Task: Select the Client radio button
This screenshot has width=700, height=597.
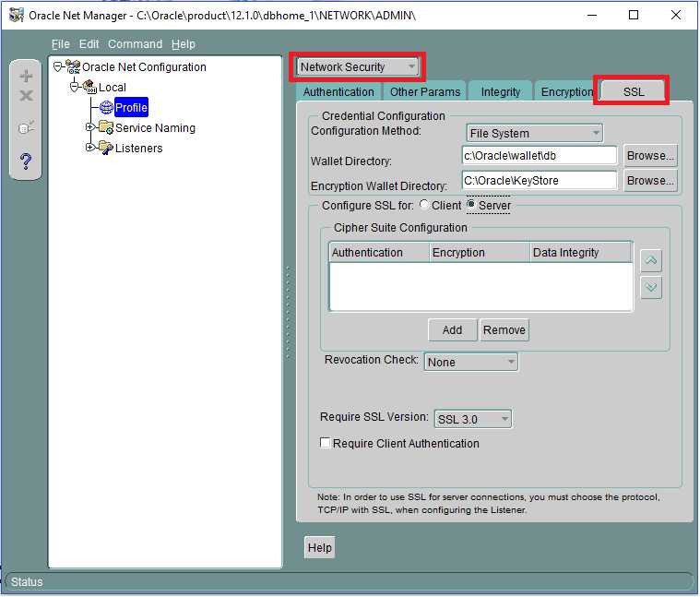Action: [424, 205]
